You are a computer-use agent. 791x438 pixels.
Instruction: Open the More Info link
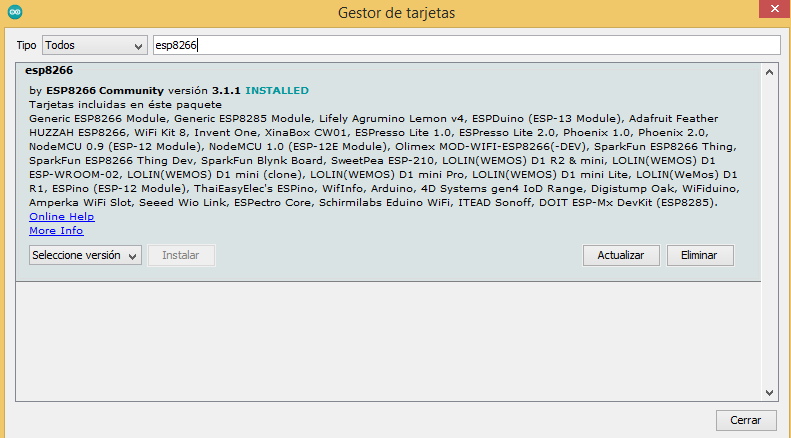pyautogui.click(x=56, y=231)
